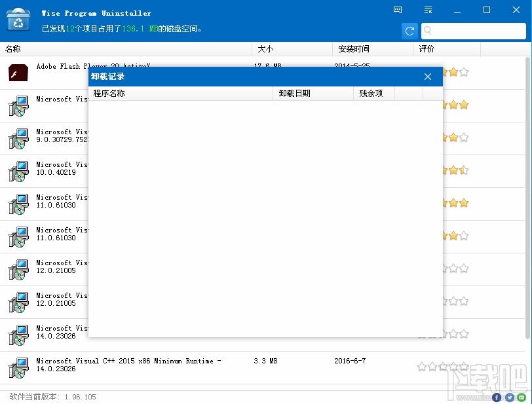Close the 卸载记录 dialog
This screenshot has width=532, height=404.
(x=427, y=77)
